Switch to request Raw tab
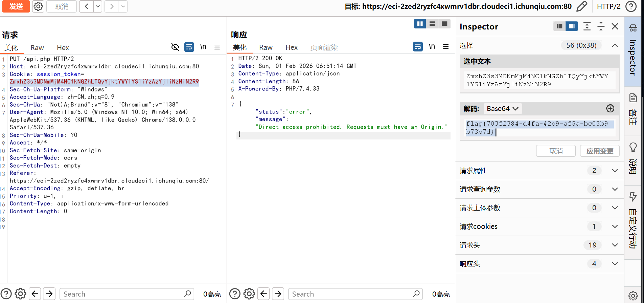 pos(37,48)
